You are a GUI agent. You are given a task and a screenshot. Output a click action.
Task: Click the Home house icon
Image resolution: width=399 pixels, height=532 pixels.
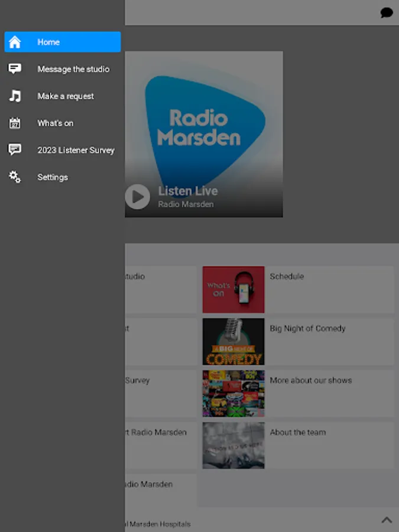click(x=15, y=42)
